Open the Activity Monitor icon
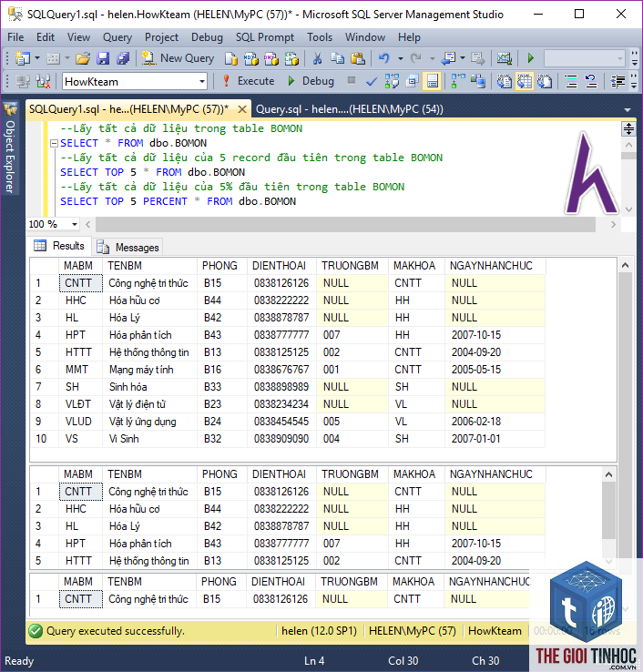This screenshot has width=643, height=672. tap(505, 58)
